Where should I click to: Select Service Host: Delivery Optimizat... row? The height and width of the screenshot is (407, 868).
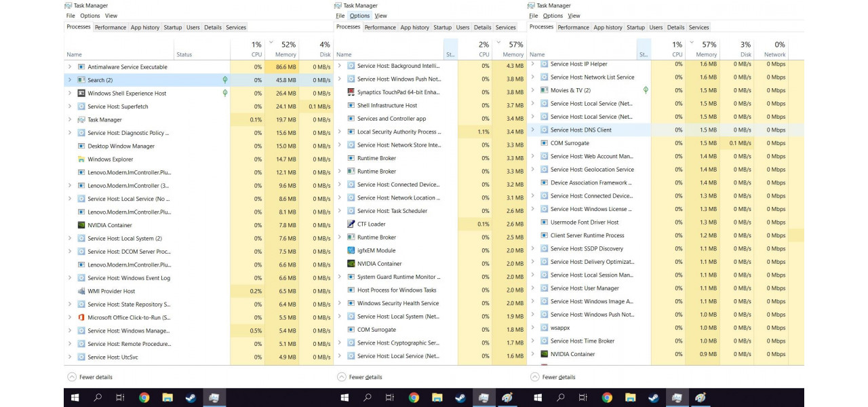(666, 262)
